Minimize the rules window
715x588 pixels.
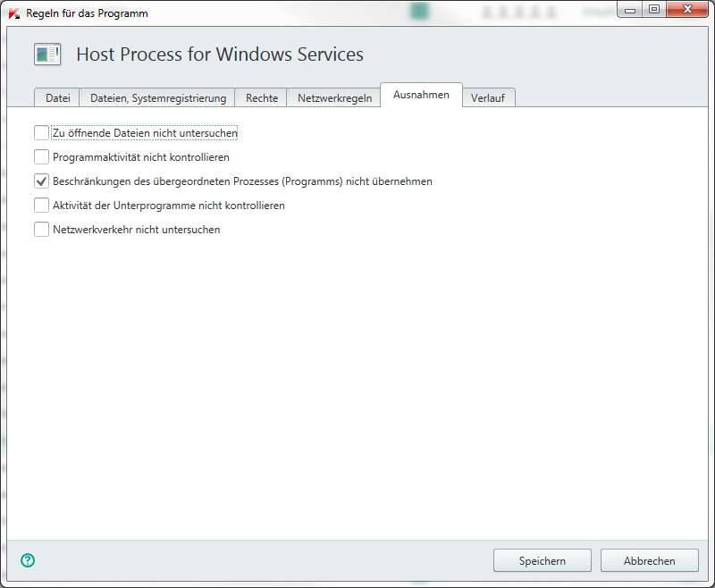coord(630,9)
